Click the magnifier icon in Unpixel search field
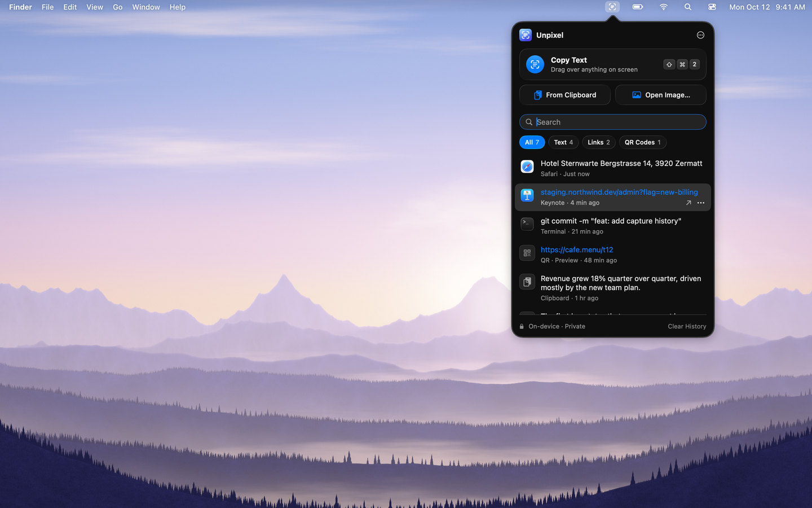Image resolution: width=812 pixels, height=508 pixels. [x=529, y=122]
